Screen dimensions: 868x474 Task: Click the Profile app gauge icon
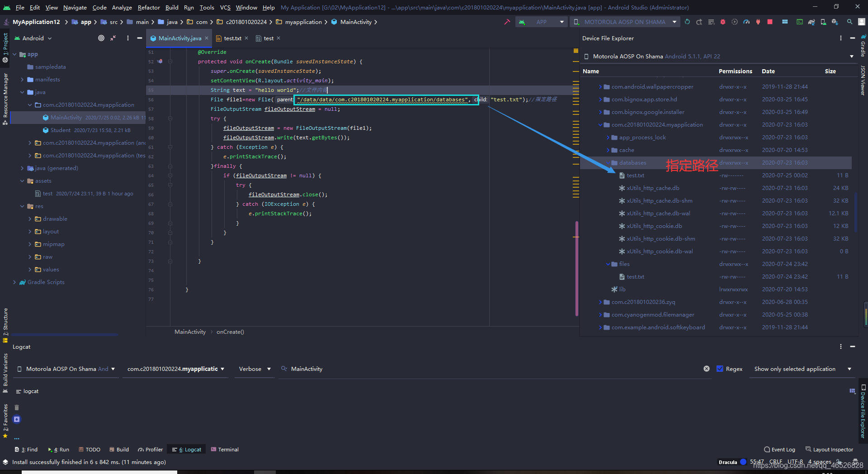(x=746, y=22)
